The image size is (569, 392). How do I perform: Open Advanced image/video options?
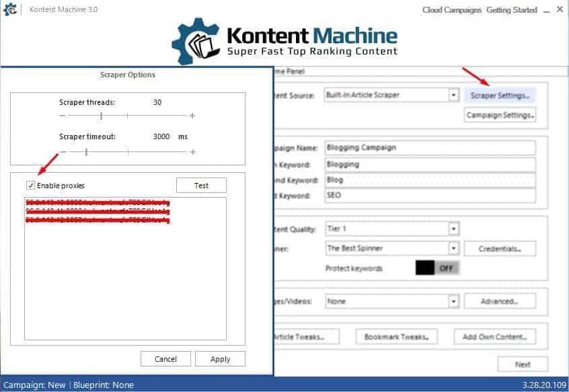[x=500, y=301]
